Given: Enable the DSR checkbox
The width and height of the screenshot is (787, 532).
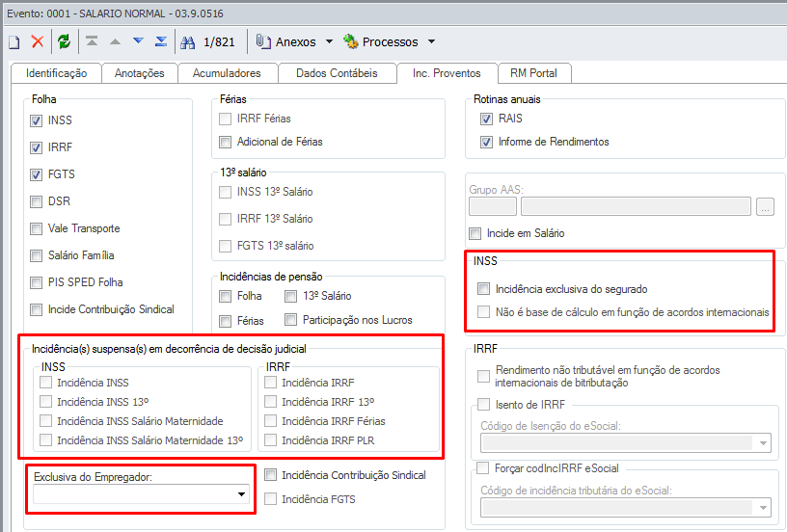Looking at the screenshot, I should (x=36, y=201).
